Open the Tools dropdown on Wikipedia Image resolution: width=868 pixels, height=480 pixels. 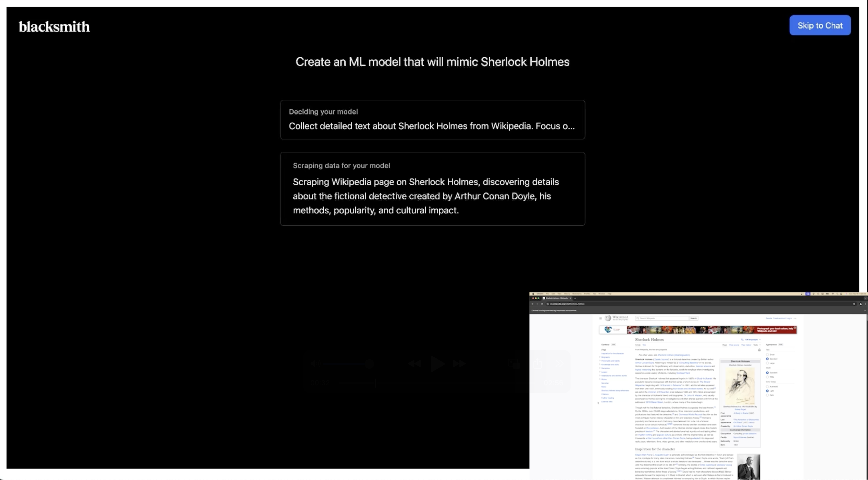pos(757,345)
